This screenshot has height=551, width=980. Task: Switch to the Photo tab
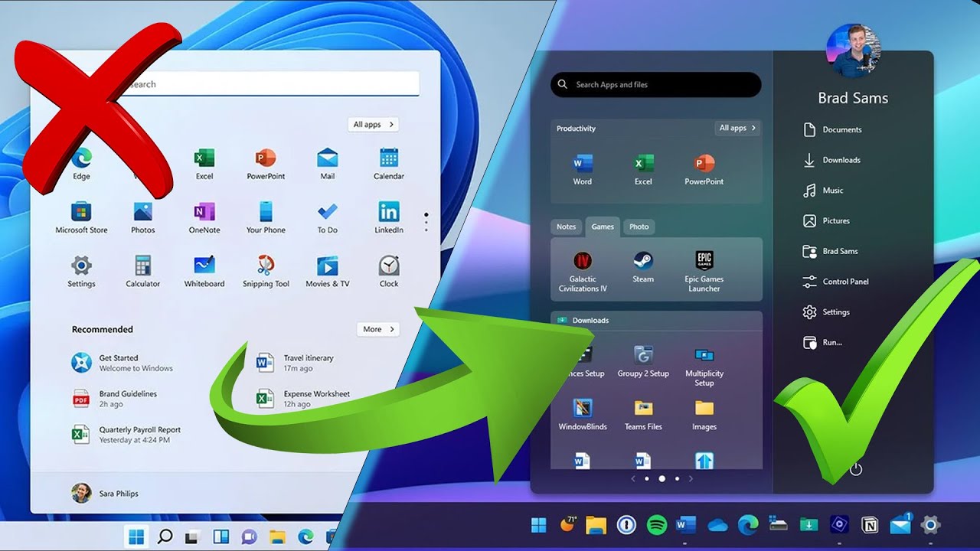(x=639, y=227)
